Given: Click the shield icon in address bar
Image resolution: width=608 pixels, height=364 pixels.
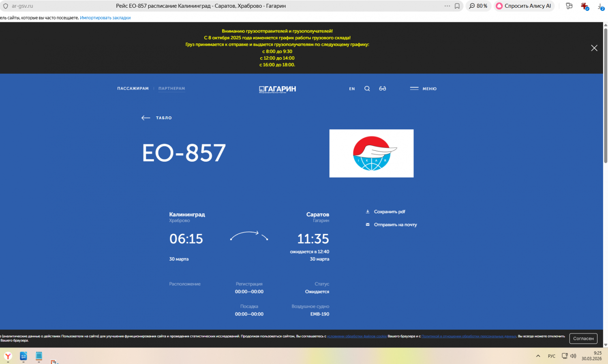Looking at the screenshot, I should [6, 6].
